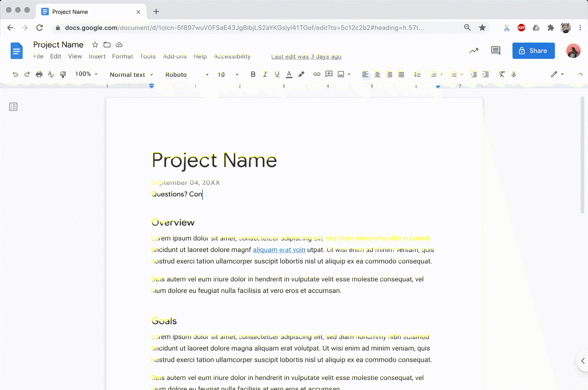Pick a text color with the underlined A
588x390 pixels.
point(289,74)
